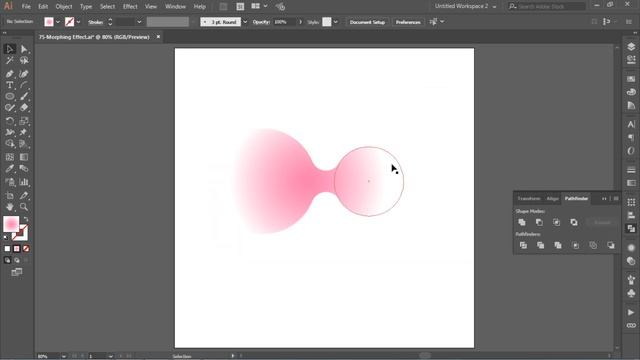Image resolution: width=640 pixels, height=360 pixels.
Task: Open the File menu
Action: (x=26, y=7)
